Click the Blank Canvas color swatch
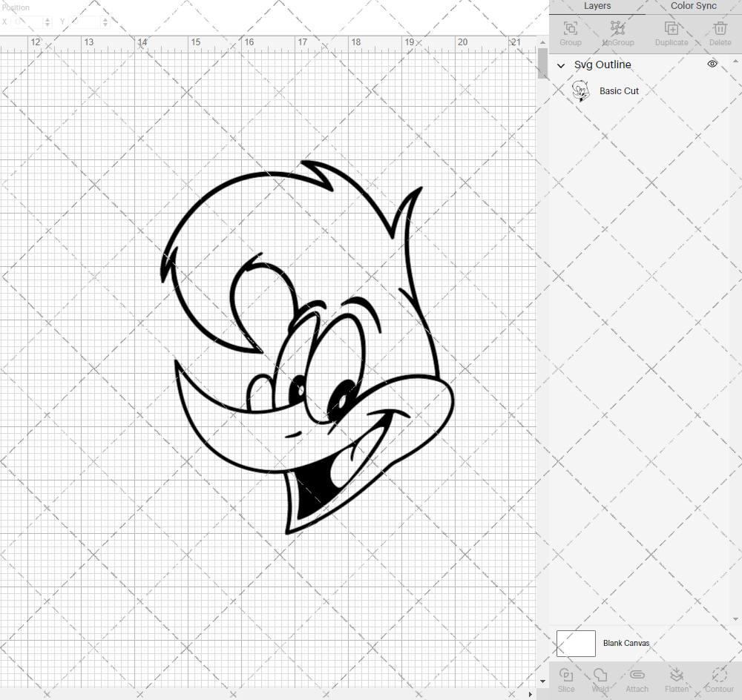742x700 pixels. coord(576,643)
